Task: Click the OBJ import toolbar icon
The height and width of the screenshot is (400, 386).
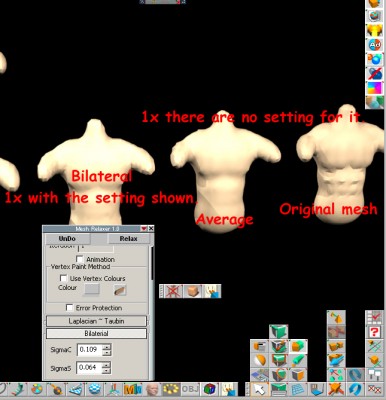Action: pyautogui.click(x=190, y=389)
